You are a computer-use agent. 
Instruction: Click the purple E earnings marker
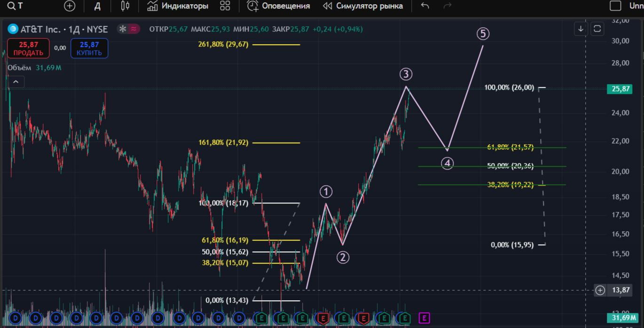tap(424, 319)
